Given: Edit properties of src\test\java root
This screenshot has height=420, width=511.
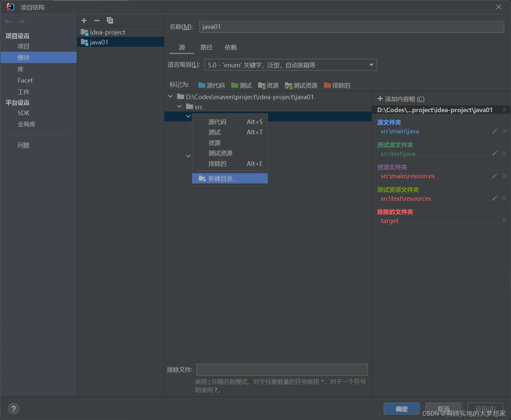Looking at the screenshot, I should (495, 154).
